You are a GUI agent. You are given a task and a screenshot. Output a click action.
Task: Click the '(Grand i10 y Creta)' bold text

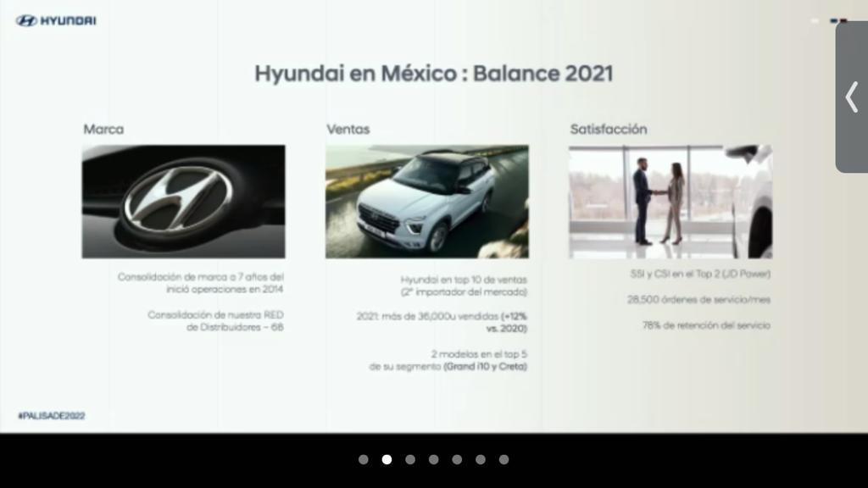tap(485, 367)
